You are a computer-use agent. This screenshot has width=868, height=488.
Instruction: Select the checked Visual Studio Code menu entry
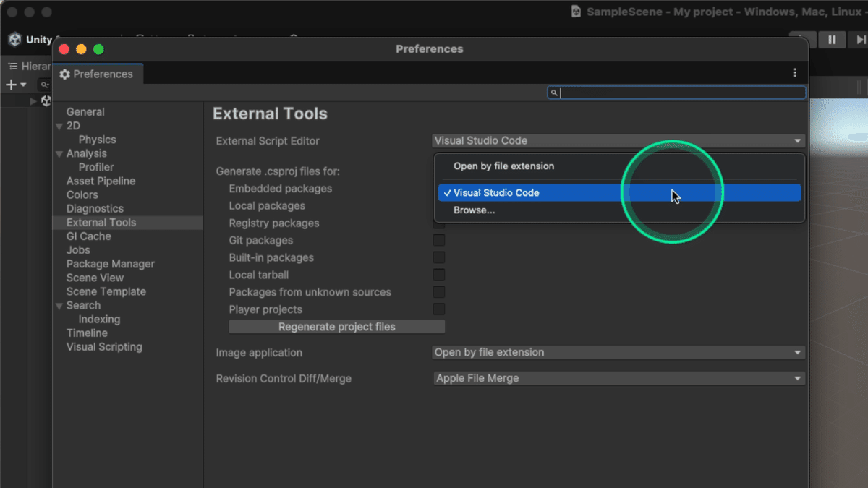[x=619, y=193]
